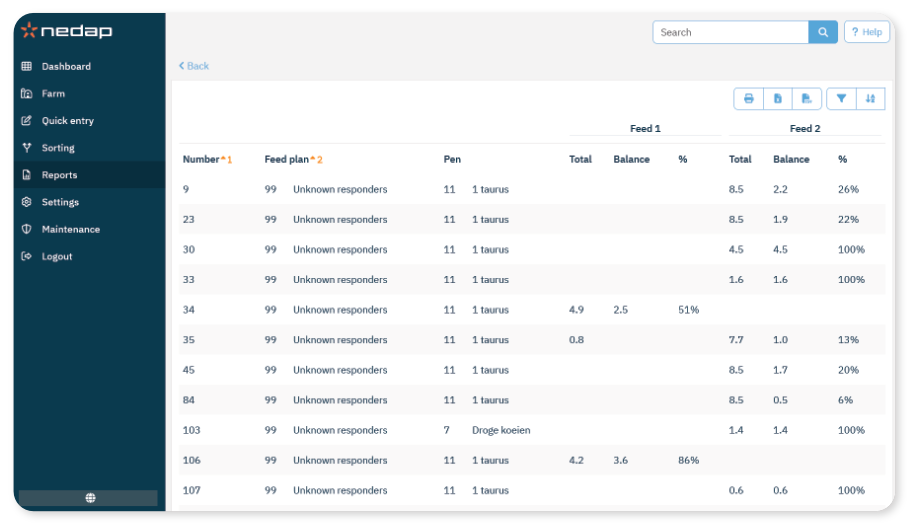Click the Farm building icon
Screen dimensions: 911x531
point(27,94)
